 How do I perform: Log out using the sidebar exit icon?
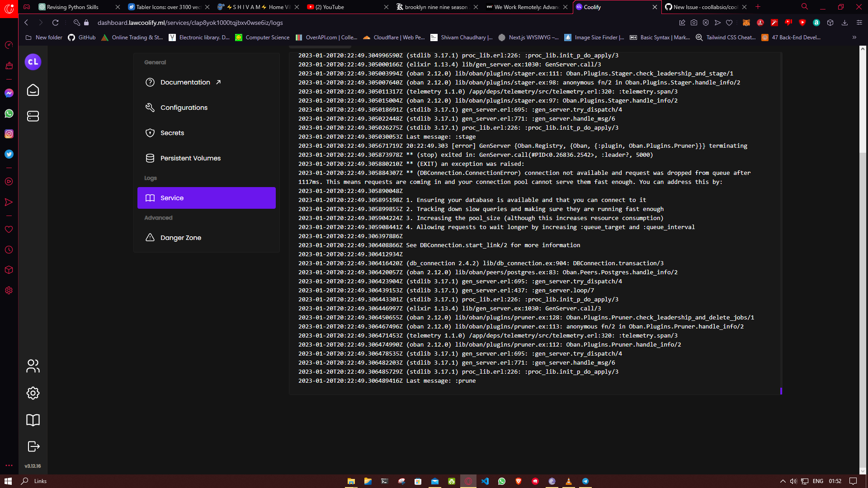click(x=33, y=446)
